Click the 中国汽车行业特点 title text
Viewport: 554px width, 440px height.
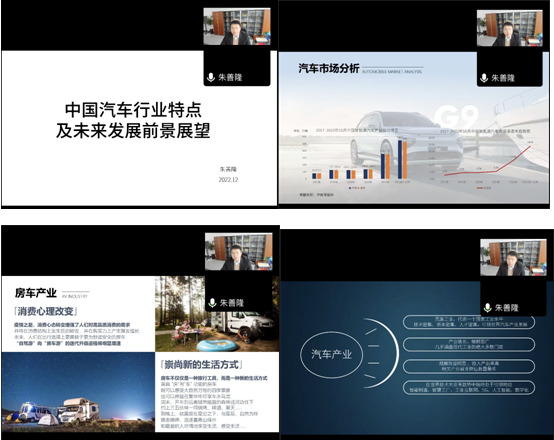[133, 110]
